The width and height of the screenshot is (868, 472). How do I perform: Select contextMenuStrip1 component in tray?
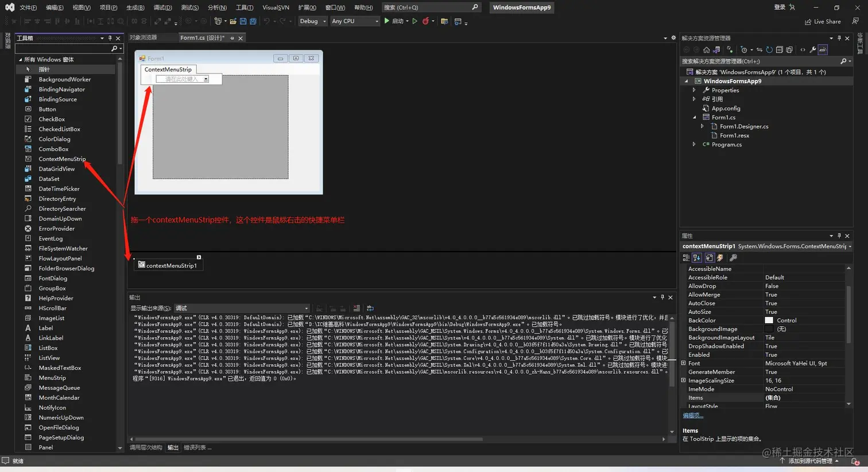pos(168,265)
